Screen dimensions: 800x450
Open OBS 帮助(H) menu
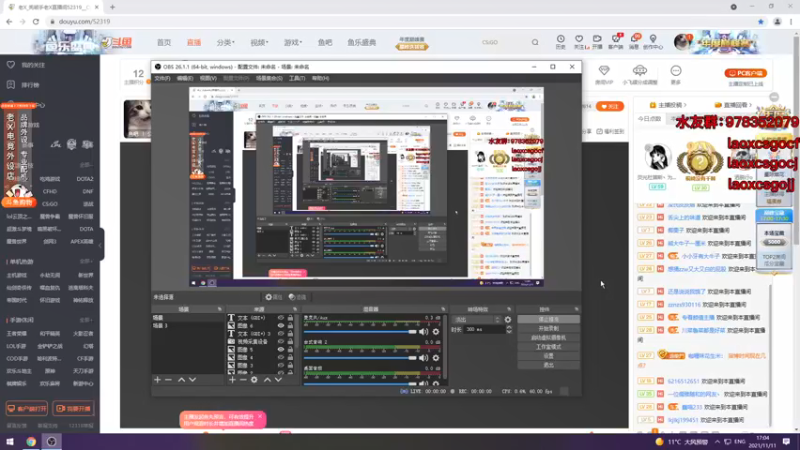pos(320,79)
